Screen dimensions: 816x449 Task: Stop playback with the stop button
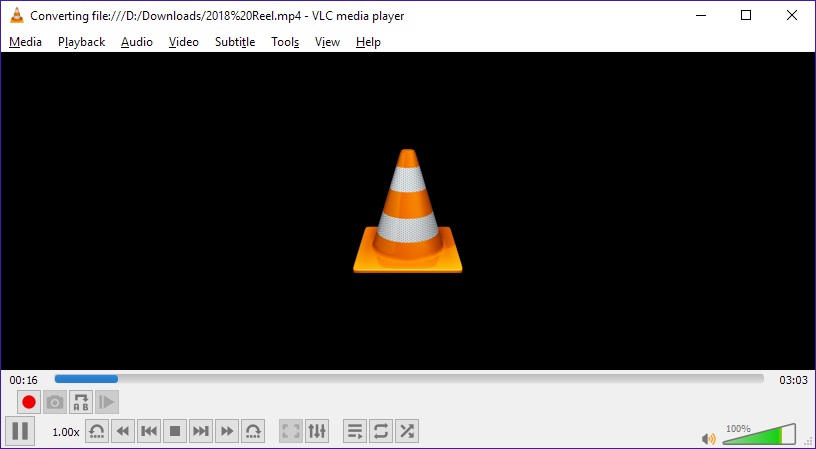(x=175, y=431)
